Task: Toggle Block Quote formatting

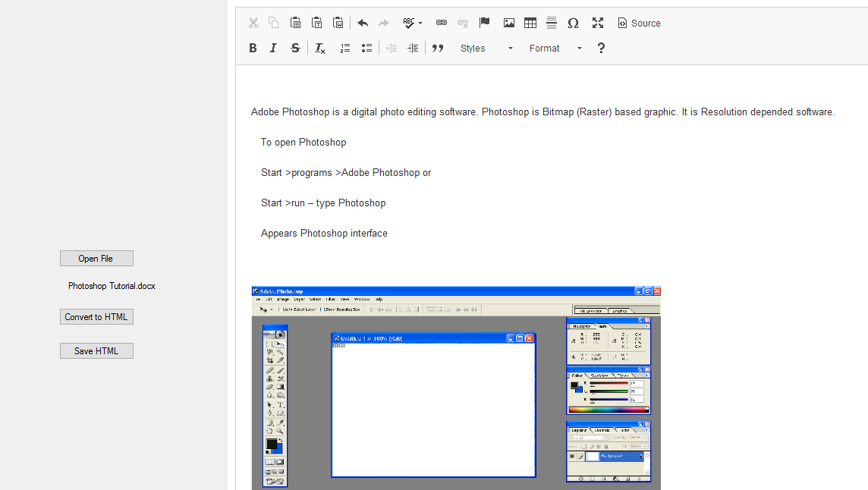Action: pyautogui.click(x=438, y=49)
